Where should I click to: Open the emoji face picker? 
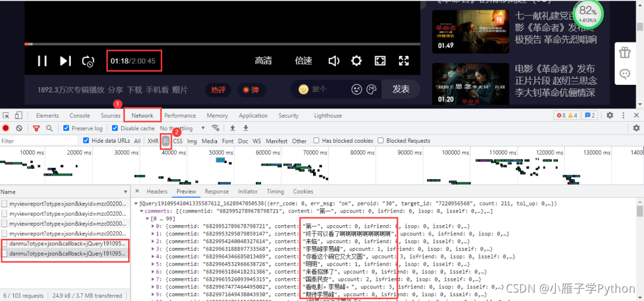(357, 89)
